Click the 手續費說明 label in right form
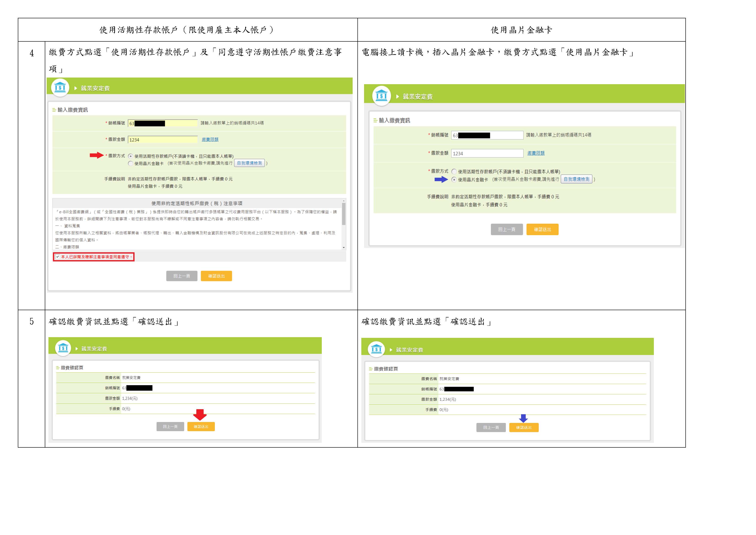This screenshot has width=756, height=535. (438, 197)
